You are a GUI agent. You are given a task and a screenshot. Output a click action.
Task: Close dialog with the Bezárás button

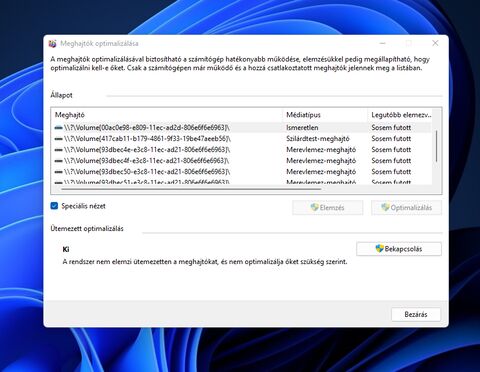[416, 314]
